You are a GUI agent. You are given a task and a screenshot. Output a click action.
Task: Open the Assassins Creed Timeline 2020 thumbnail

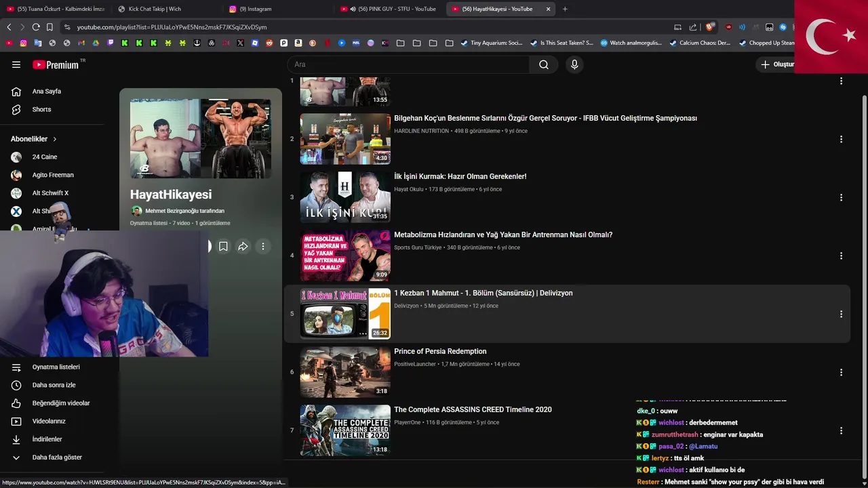click(x=345, y=430)
